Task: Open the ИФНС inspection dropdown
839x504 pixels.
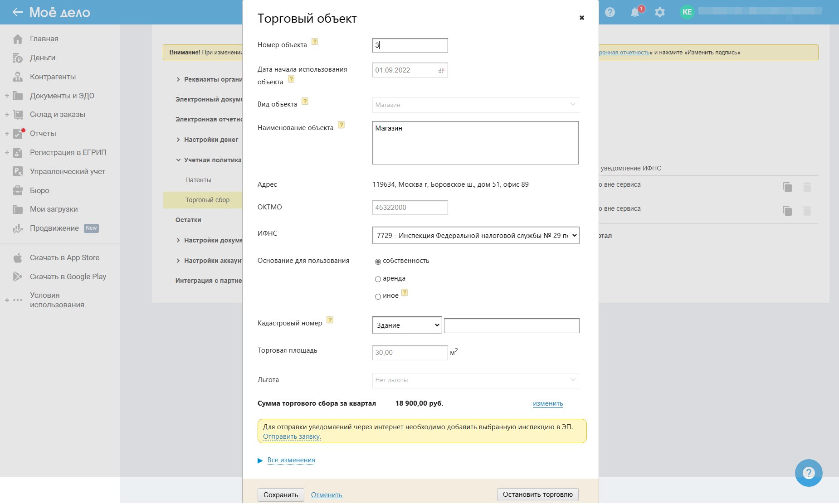Action: click(475, 235)
